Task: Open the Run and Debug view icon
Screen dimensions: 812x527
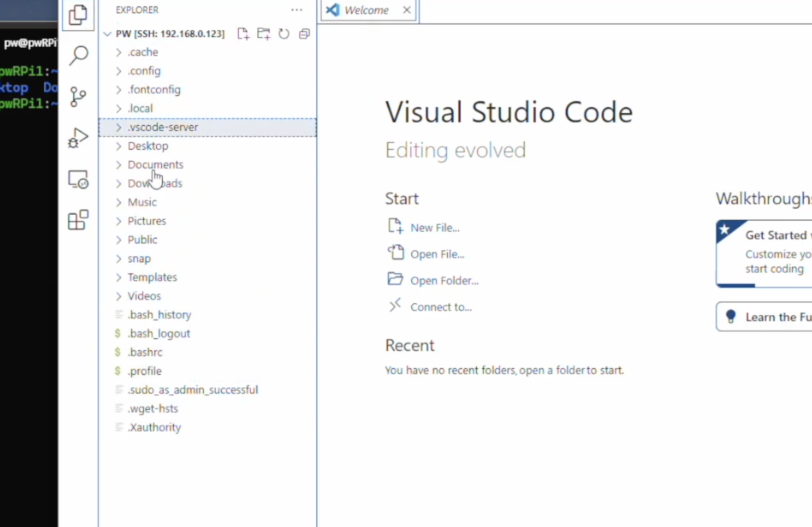Action: (78, 138)
